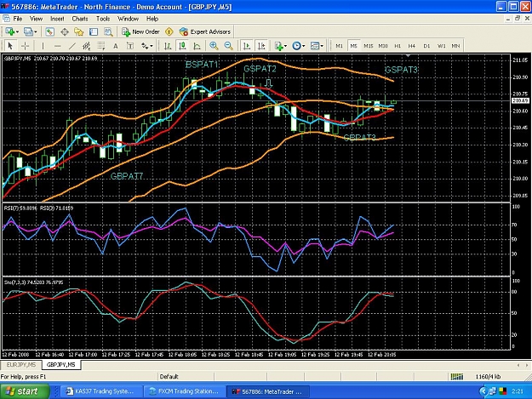The height and width of the screenshot is (399, 532).
Task: Select the W1 timeframe
Action: [x=442, y=46]
